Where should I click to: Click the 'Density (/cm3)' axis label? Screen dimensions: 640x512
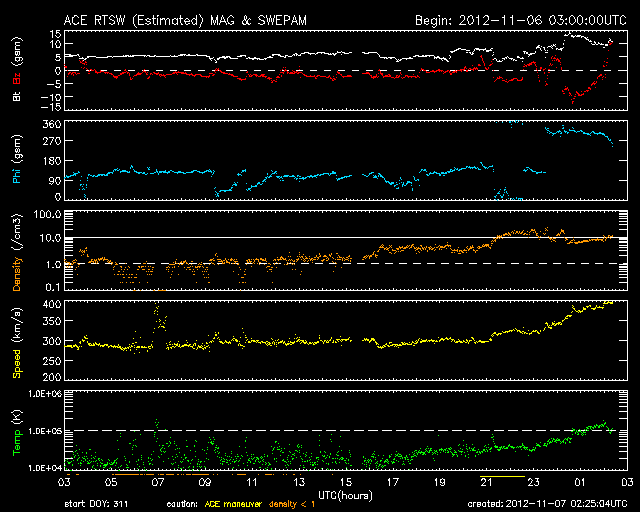17,252
